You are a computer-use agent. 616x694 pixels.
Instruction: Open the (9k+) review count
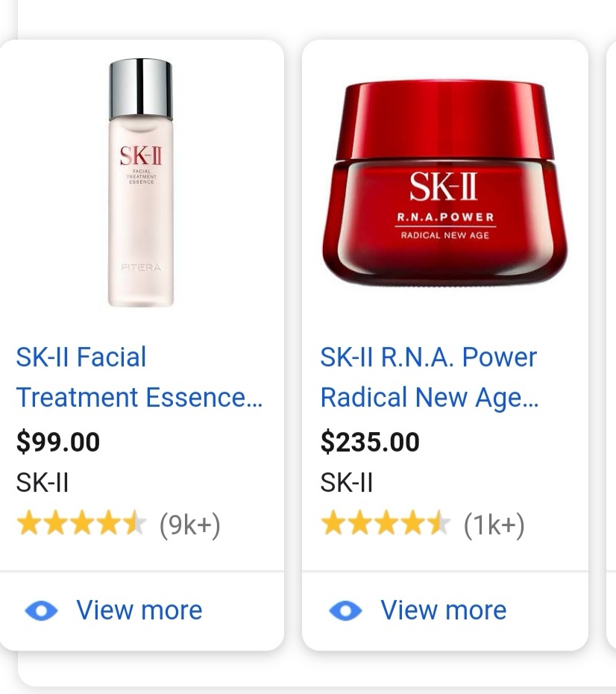[190, 525]
